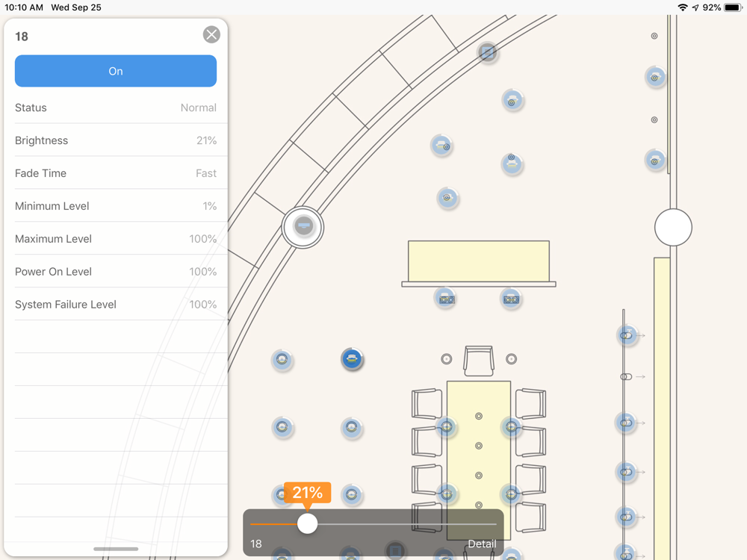Select the small ring left of the head chair

pos(447,359)
